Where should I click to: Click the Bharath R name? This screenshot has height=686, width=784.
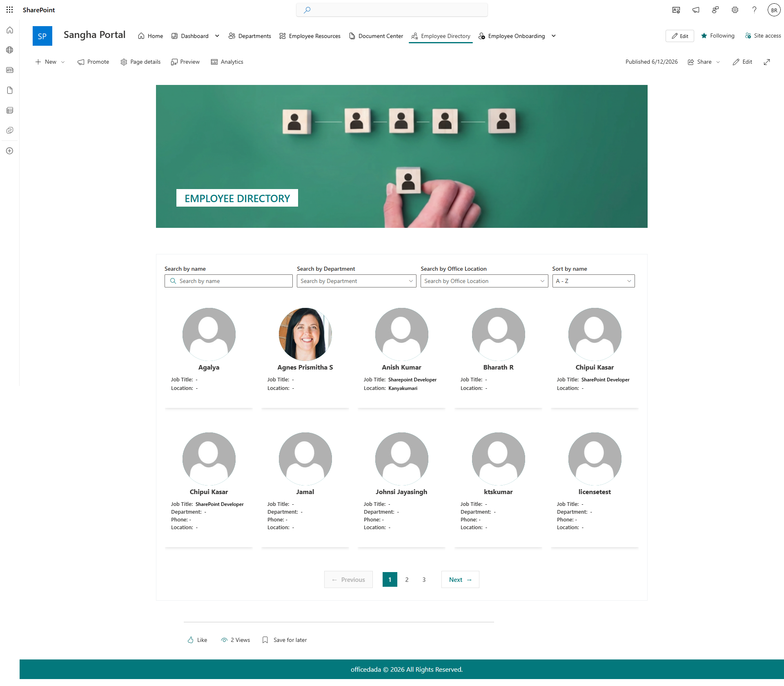point(498,367)
